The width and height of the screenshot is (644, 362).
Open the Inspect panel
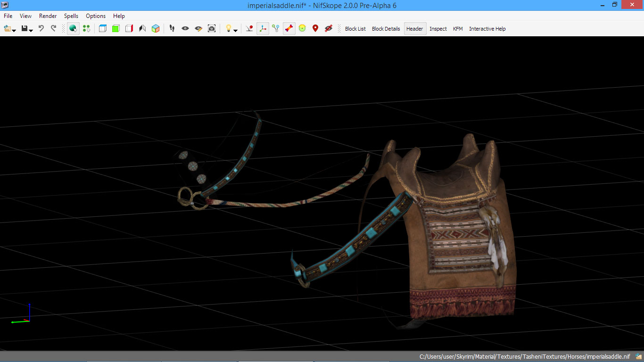tap(438, 29)
